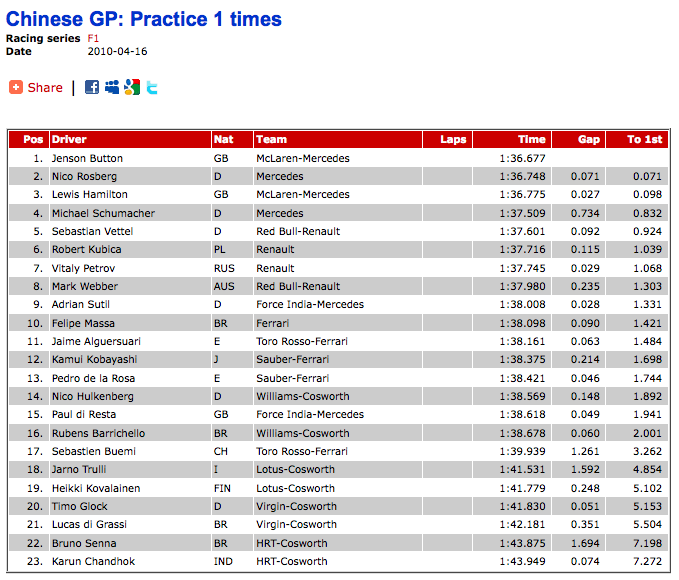
Task: Click the Driver column header
Action: pos(69,140)
